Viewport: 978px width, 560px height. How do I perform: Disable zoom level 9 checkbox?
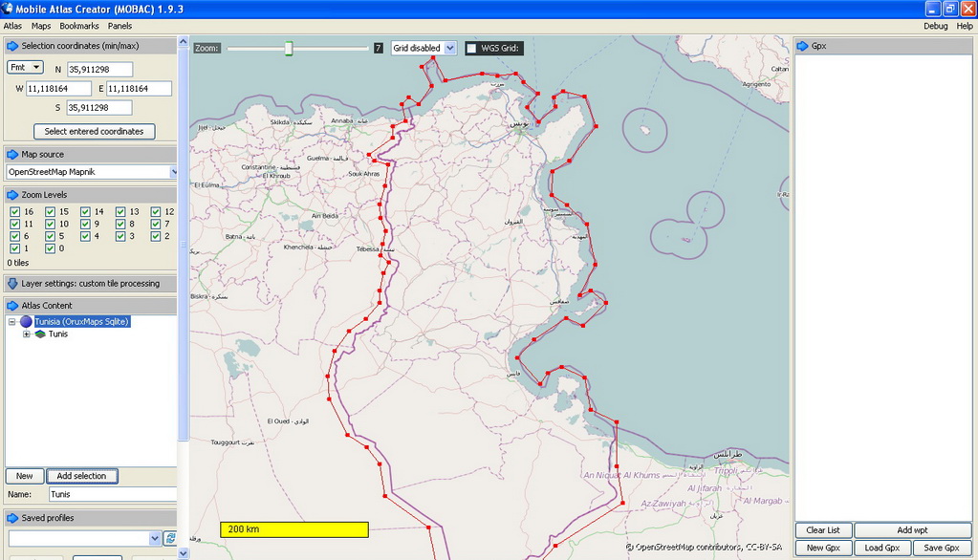tap(85, 224)
